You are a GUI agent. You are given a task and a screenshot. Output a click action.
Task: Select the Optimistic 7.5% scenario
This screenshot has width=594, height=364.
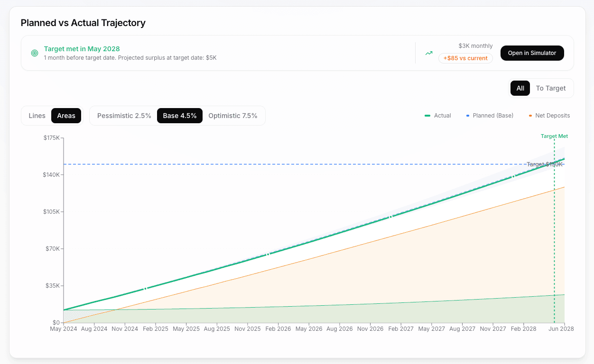click(x=232, y=115)
